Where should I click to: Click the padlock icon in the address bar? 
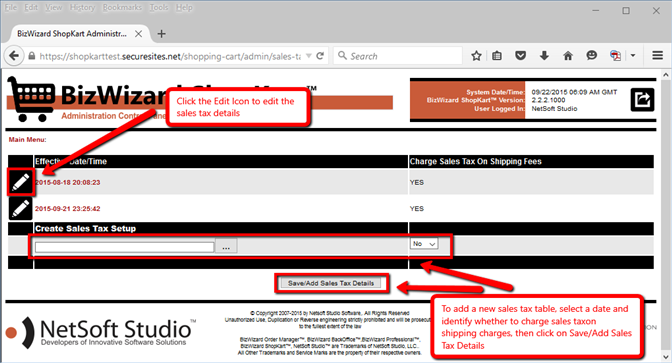(x=32, y=56)
